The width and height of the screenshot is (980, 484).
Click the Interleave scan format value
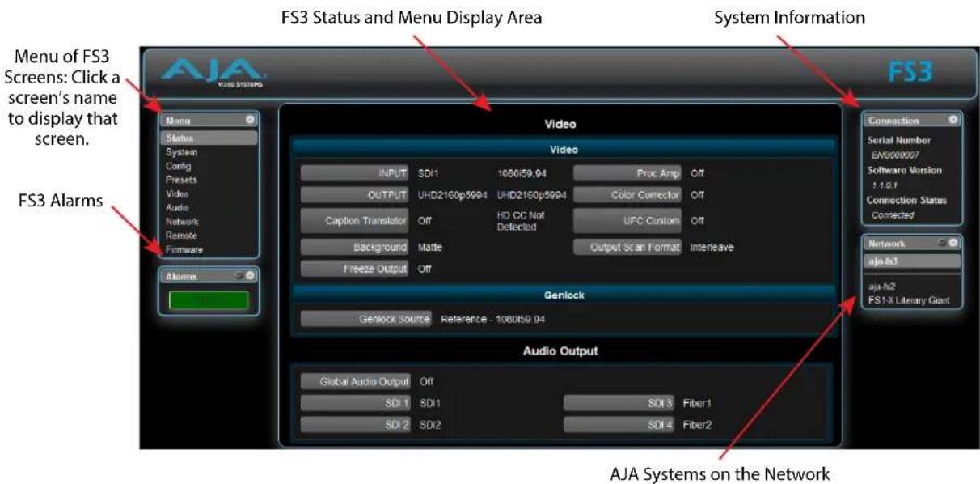[712, 247]
